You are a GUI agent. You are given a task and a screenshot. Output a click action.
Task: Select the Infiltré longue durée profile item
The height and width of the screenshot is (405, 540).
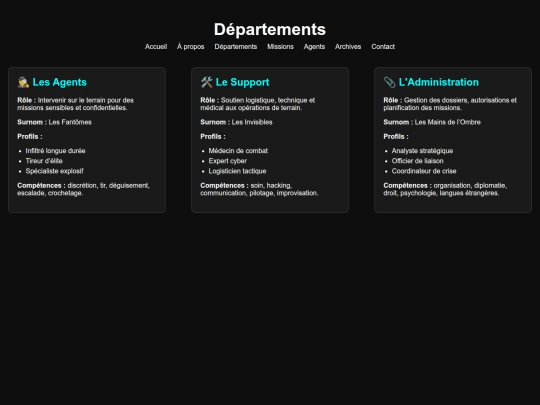(x=55, y=151)
